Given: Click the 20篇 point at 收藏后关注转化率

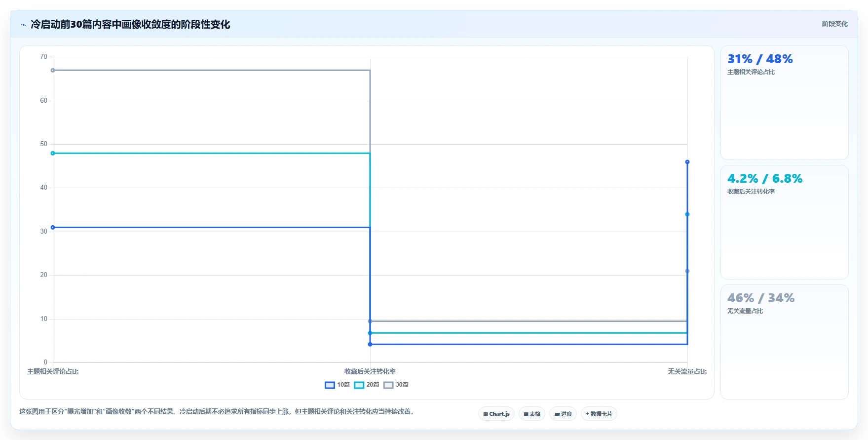Looking at the screenshot, I should (370, 333).
